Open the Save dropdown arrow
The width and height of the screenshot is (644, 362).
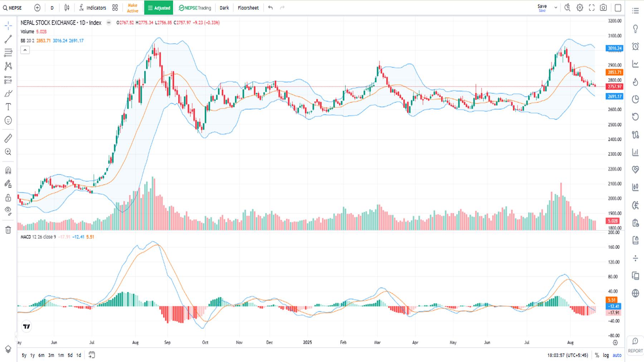pos(556,8)
